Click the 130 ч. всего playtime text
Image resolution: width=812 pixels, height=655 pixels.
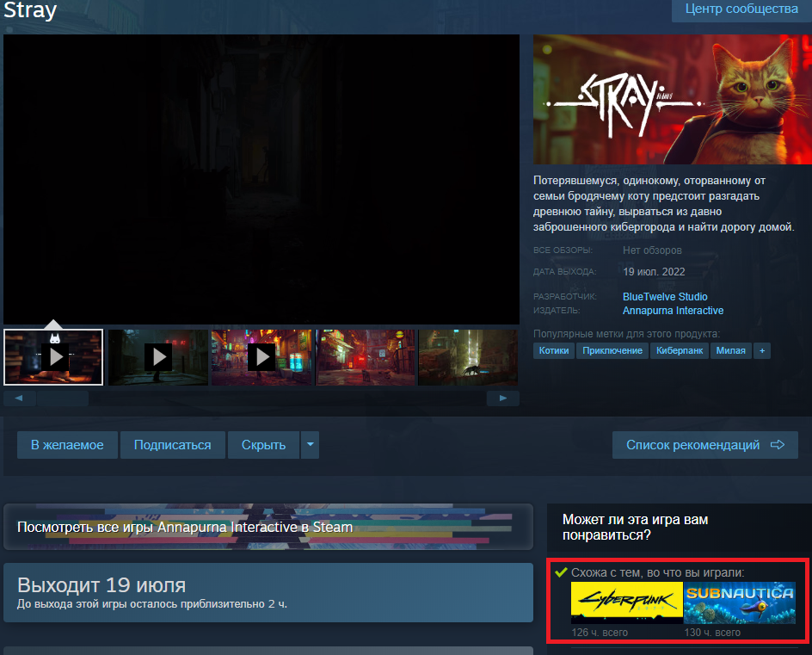712,633
